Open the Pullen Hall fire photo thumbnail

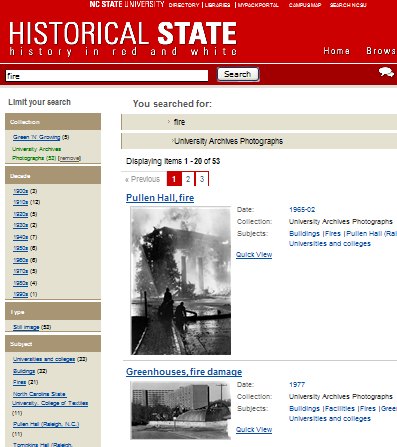[x=181, y=281]
